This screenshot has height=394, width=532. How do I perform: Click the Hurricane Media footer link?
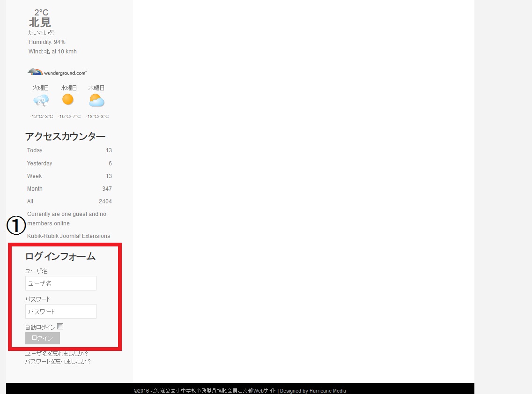327,391
